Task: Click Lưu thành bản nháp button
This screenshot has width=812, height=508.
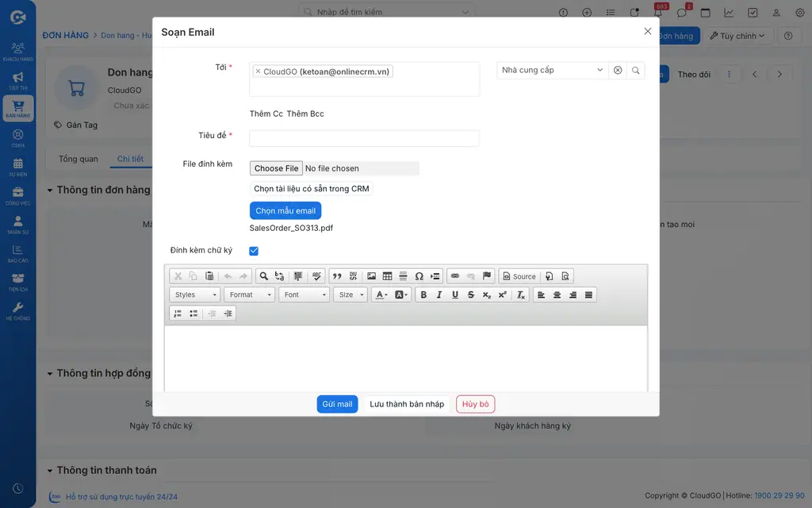Action: (407, 404)
